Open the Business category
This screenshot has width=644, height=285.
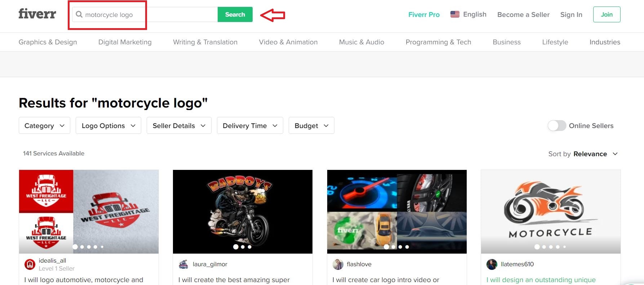tap(507, 42)
